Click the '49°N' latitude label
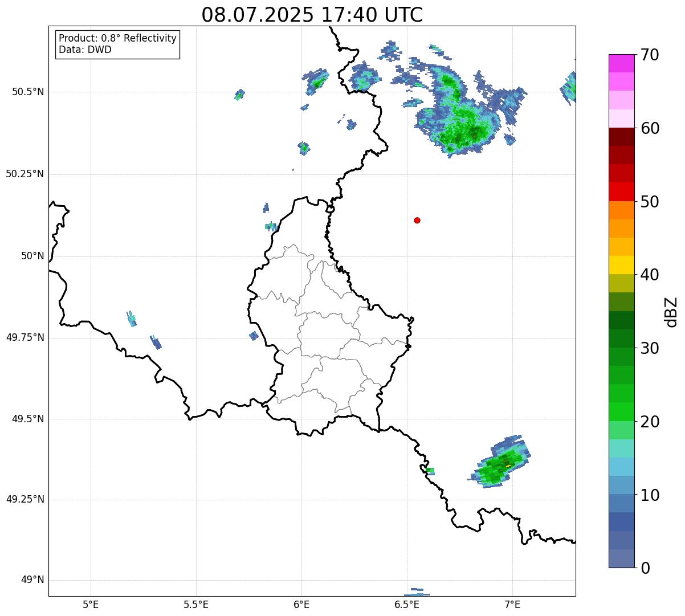The width and height of the screenshot is (685, 616). point(32,580)
